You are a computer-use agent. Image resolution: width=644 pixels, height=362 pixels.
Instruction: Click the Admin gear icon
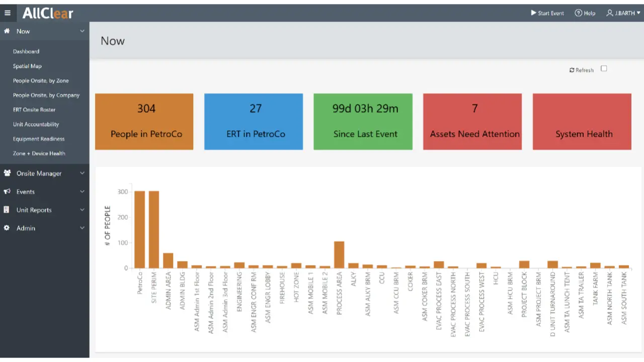(7, 228)
